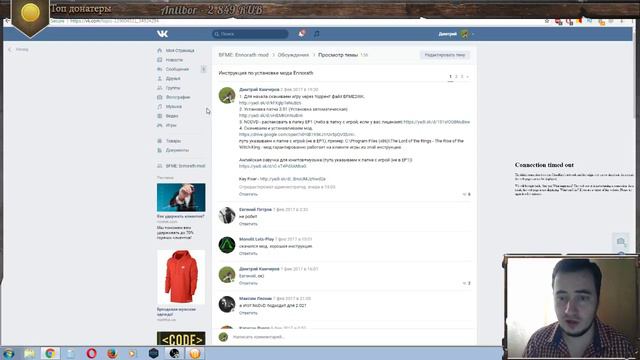Open the Key Fixer yadi.sk link
Screen dimensions: 640x360
[293, 179]
